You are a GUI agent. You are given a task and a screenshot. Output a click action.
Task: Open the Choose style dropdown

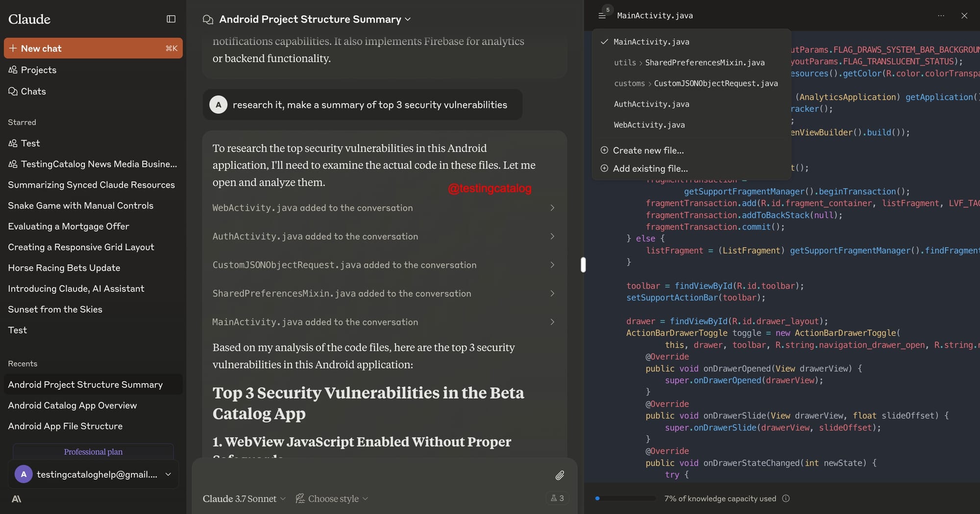point(332,499)
